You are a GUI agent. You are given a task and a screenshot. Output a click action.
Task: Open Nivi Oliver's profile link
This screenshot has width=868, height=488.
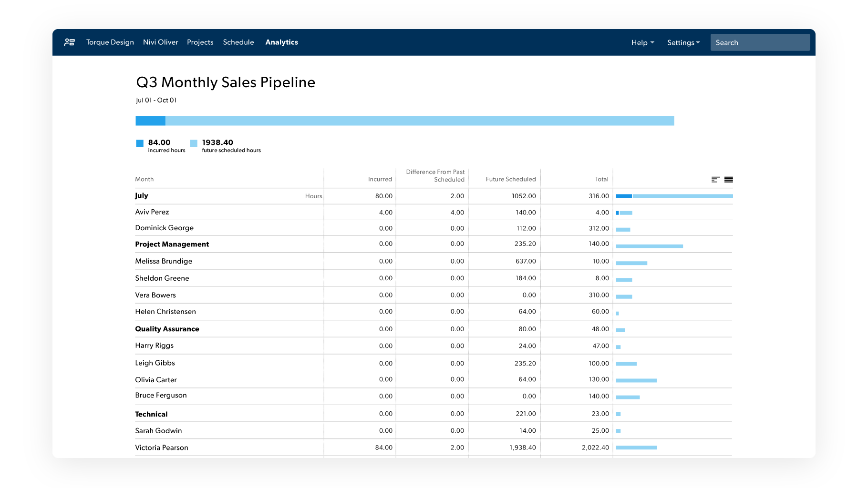[160, 42]
